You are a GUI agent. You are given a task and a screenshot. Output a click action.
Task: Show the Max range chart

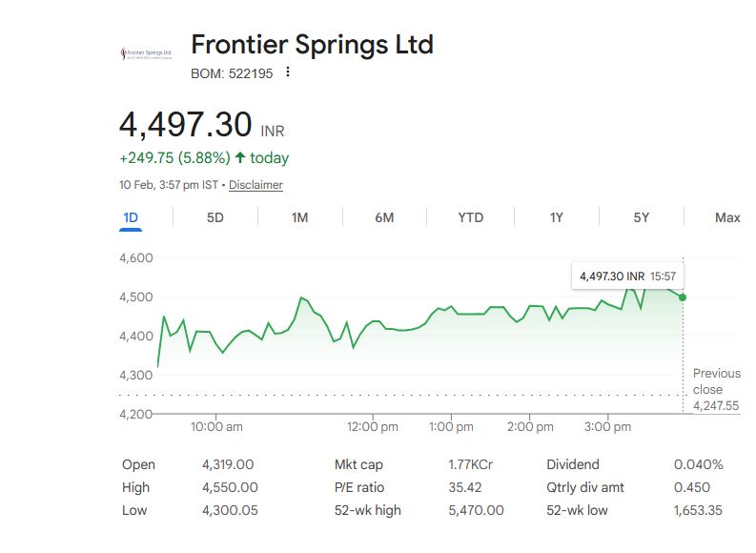click(727, 217)
